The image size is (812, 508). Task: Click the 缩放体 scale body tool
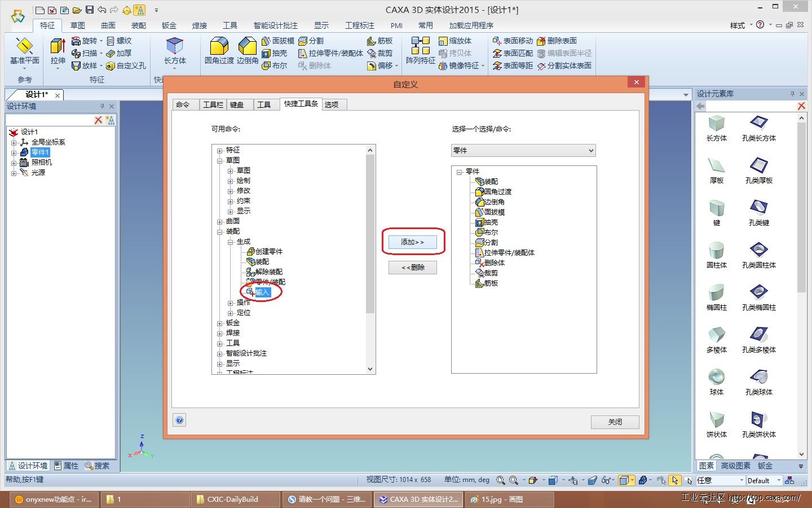pyautogui.click(x=455, y=41)
